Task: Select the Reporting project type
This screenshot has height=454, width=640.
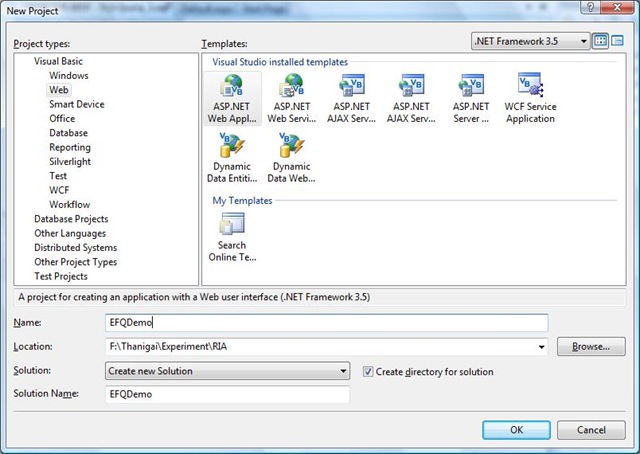Action: tap(70, 147)
